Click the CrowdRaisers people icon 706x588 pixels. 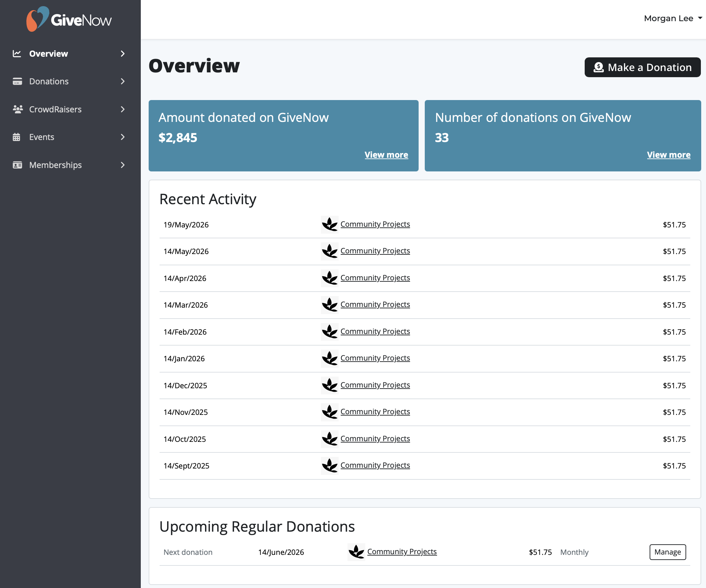[17, 109]
